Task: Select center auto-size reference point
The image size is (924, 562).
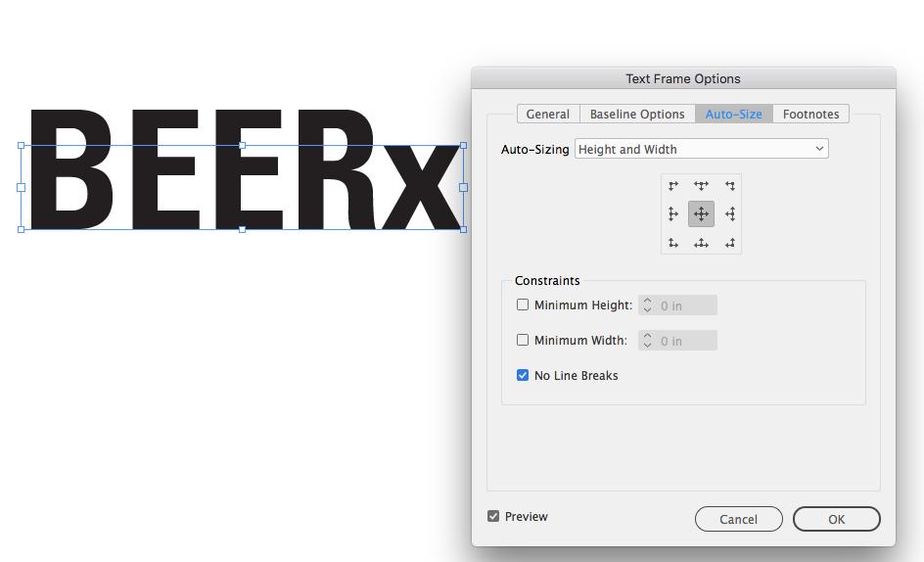Action: tap(701, 214)
